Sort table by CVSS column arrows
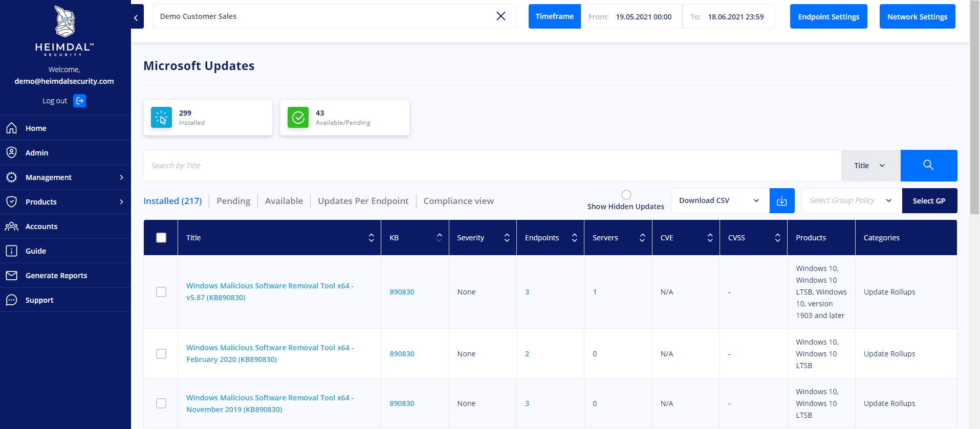 pos(778,238)
